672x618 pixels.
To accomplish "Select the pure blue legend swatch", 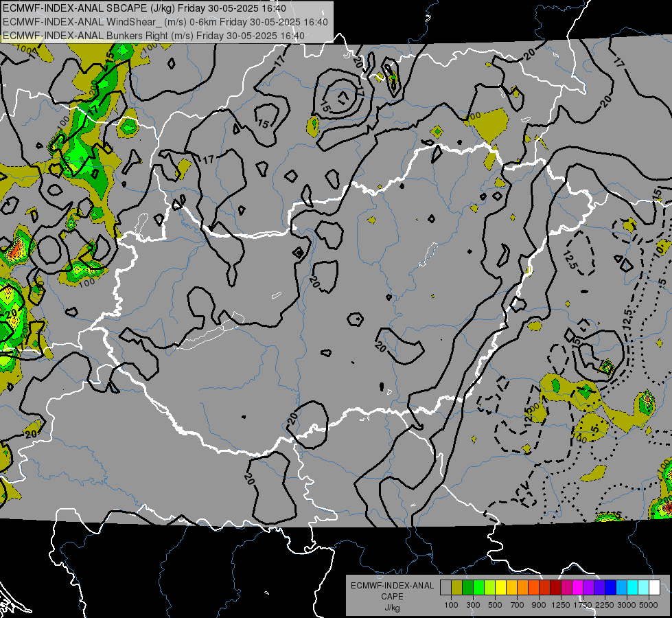I will click(610, 587).
